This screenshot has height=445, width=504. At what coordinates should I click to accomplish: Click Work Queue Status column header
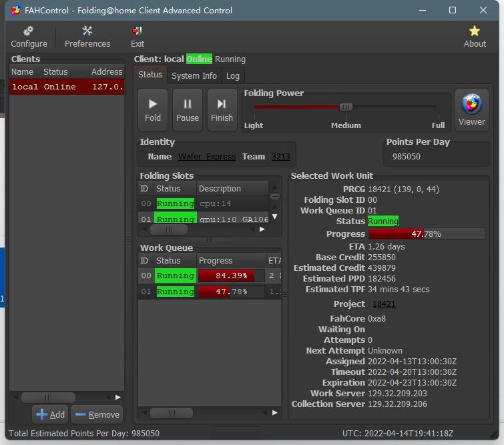[x=175, y=261]
